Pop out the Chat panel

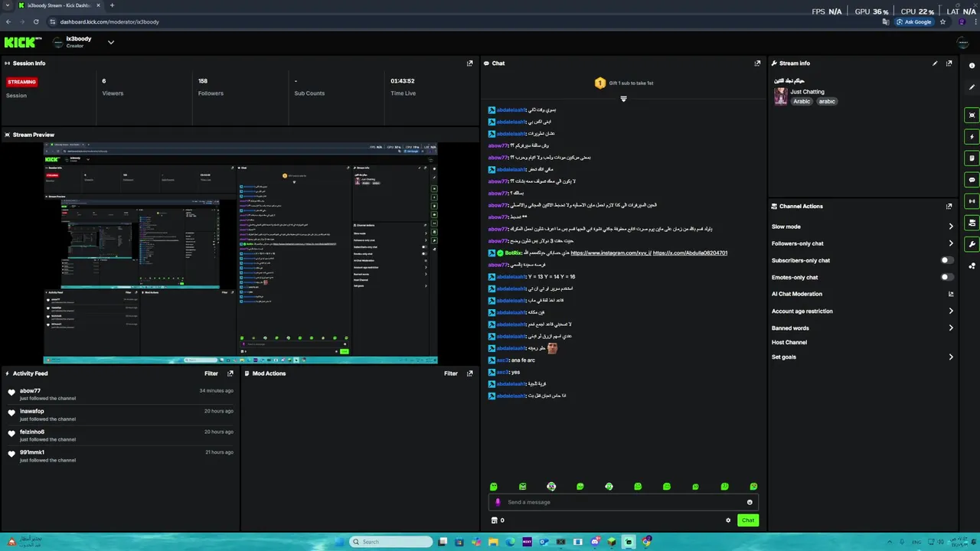point(757,64)
